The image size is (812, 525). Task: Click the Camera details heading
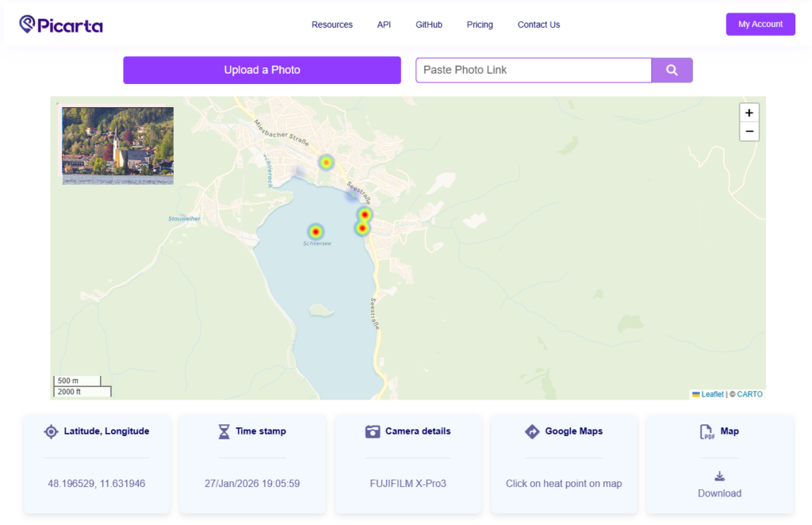coord(418,431)
